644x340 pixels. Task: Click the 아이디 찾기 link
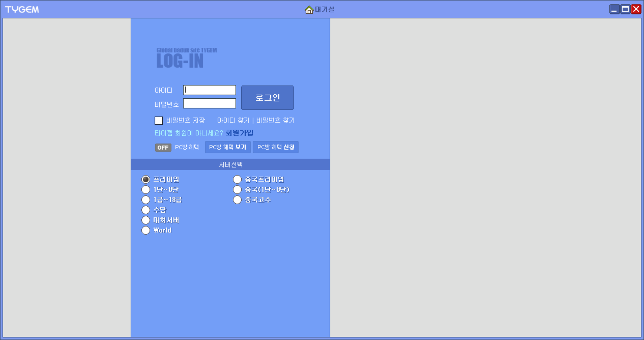click(x=233, y=120)
